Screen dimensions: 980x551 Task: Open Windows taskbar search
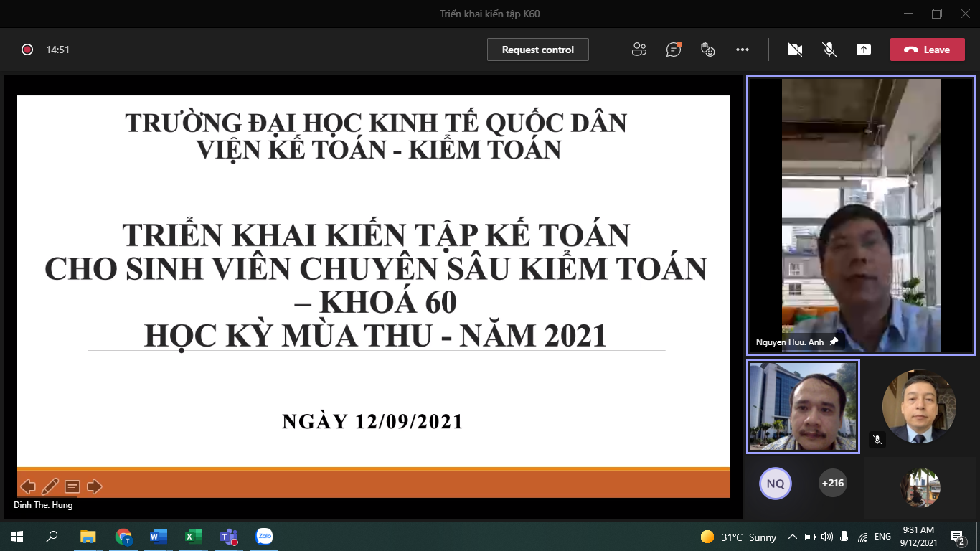[52, 537]
